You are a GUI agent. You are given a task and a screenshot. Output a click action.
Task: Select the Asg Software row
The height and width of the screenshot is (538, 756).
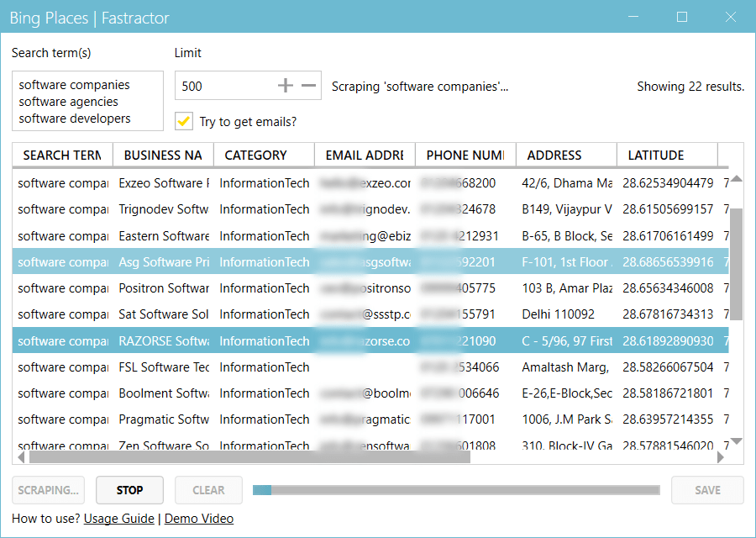(370, 261)
